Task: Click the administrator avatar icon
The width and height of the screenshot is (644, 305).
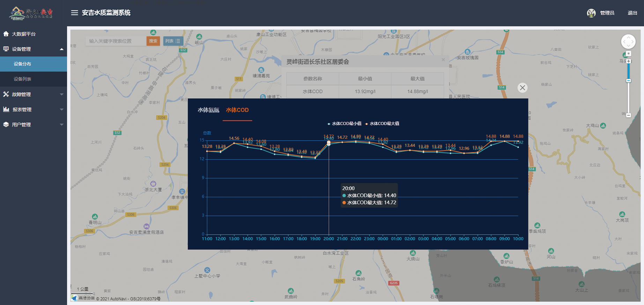Action: (x=591, y=13)
